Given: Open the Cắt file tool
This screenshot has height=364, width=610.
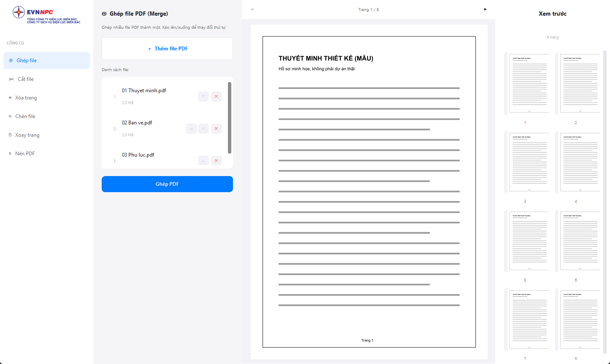Looking at the screenshot, I should click(x=47, y=79).
